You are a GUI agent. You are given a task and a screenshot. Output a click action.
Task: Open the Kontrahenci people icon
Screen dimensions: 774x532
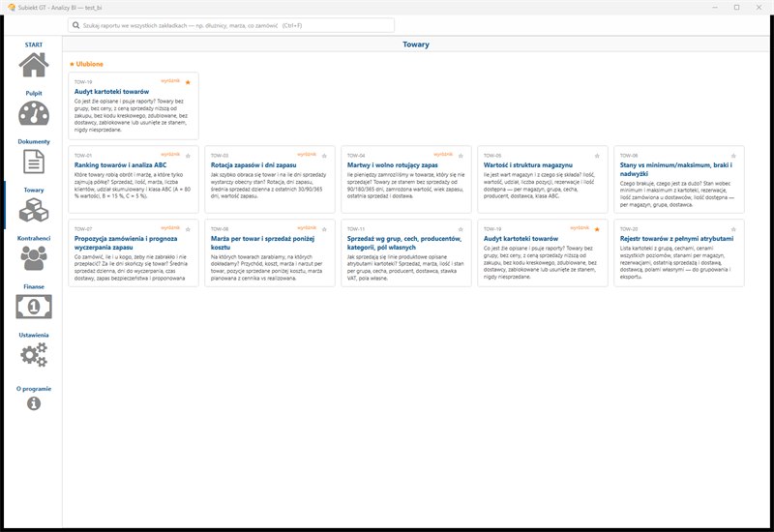34,258
